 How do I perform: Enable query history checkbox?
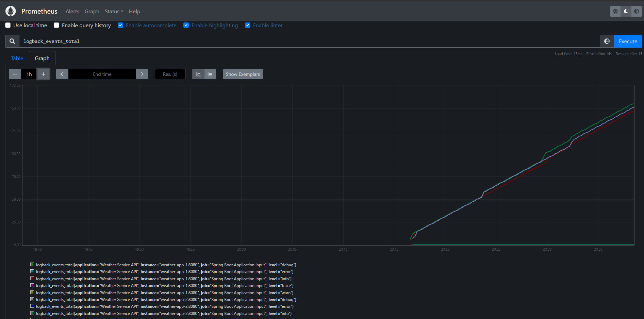[x=56, y=25]
